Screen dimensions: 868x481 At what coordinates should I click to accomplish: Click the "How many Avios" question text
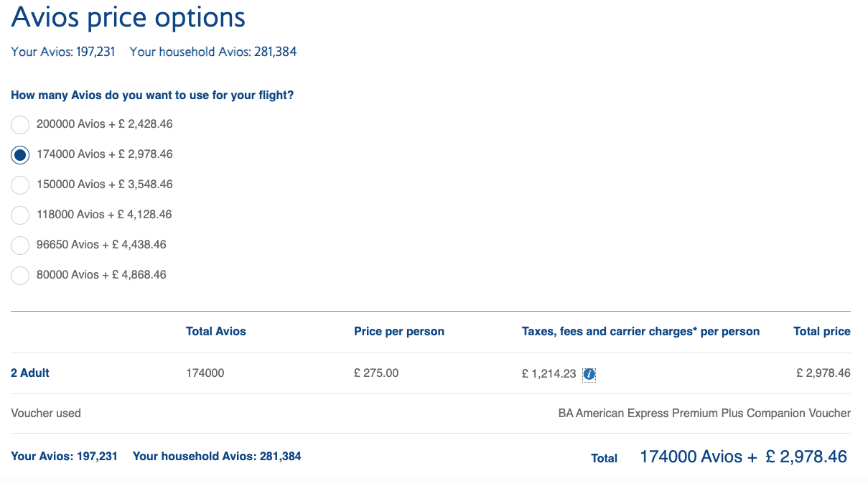[x=152, y=95]
